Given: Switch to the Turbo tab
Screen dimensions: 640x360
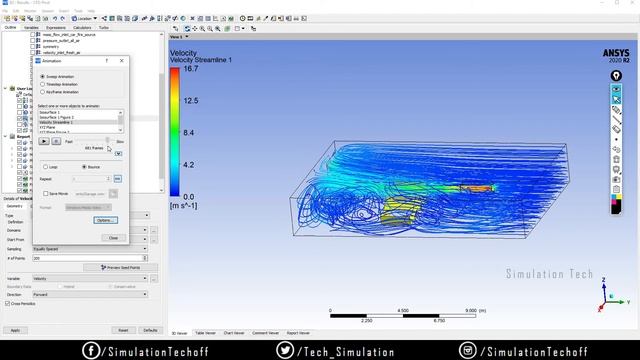Looking at the screenshot, I should tap(104, 27).
